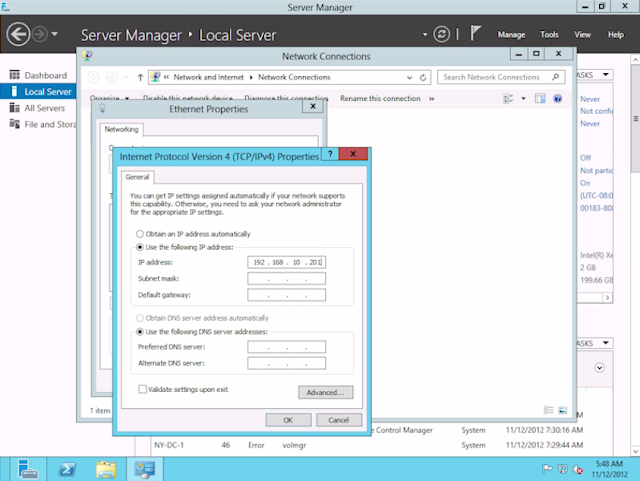This screenshot has height=481, width=640.
Task: Refresh Network Connections address bar
Action: tap(423, 77)
